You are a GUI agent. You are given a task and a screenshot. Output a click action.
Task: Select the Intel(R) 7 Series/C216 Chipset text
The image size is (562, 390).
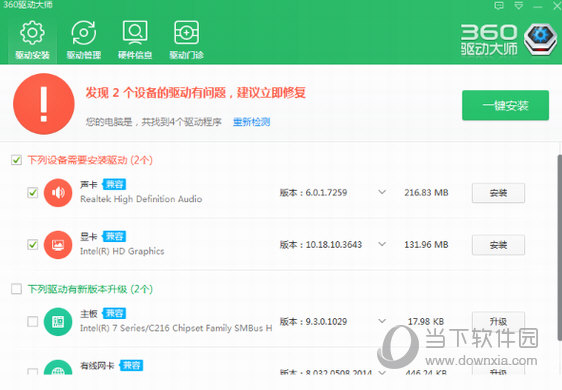click(x=176, y=328)
